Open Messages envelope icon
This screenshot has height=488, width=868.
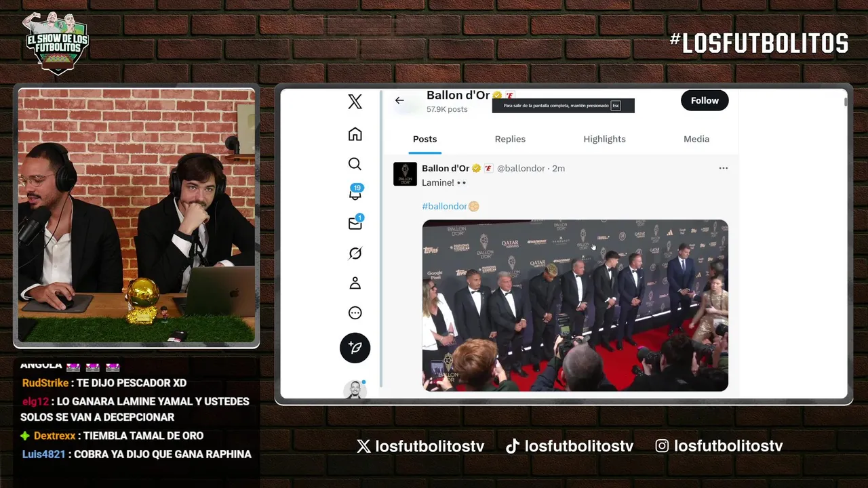pos(355,223)
